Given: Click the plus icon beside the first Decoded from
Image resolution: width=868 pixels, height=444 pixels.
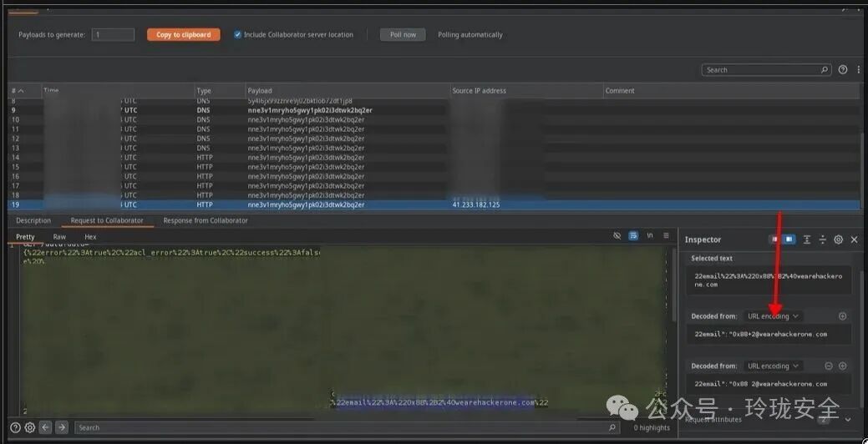Looking at the screenshot, I should pos(843,316).
